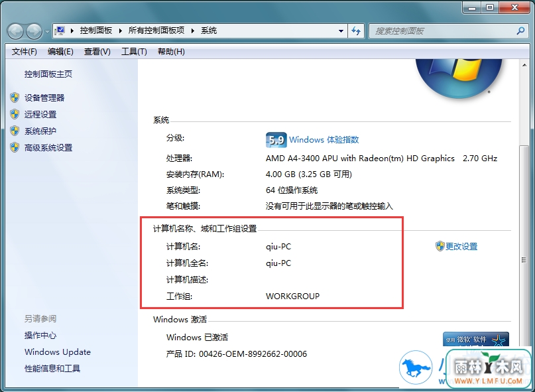Screen dimensions: 535x392
Task: Click the 64 位操作系统 value
Action: 292,190
